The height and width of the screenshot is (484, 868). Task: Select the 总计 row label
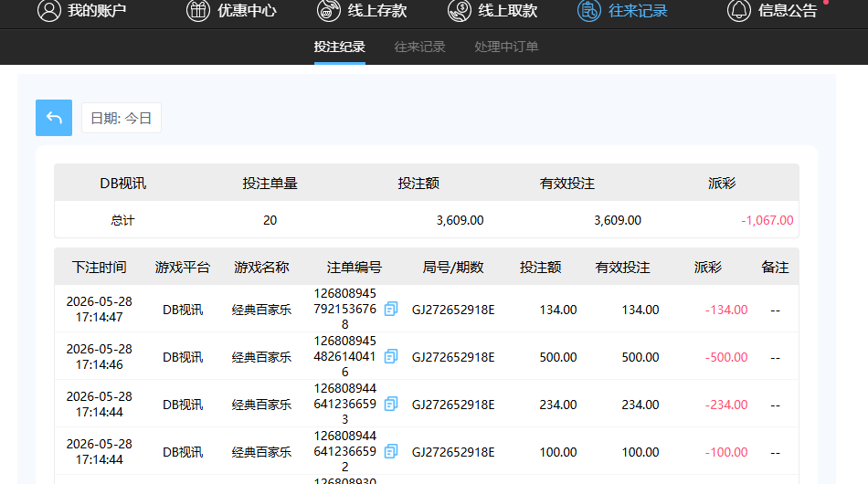pyautogui.click(x=123, y=220)
